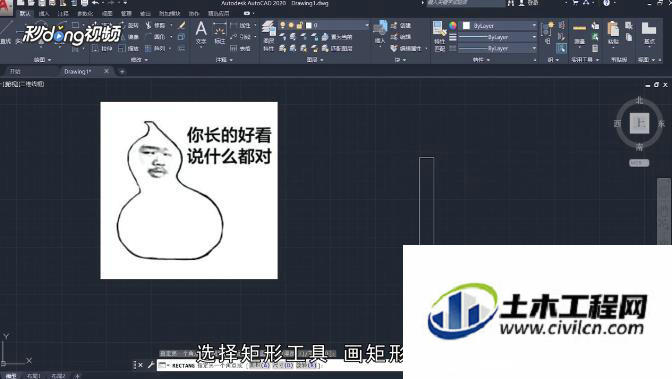The image size is (672, 379).
Task: Open the 参数化 (Parametric) ribbon tab
Action: point(85,13)
